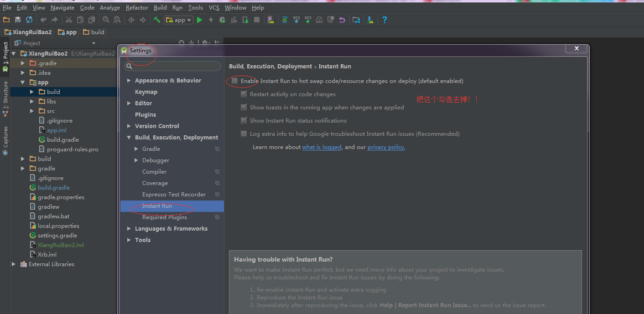The width and height of the screenshot is (644, 314).
Task: Click the Apply Changes lightning icon
Action: (211, 20)
